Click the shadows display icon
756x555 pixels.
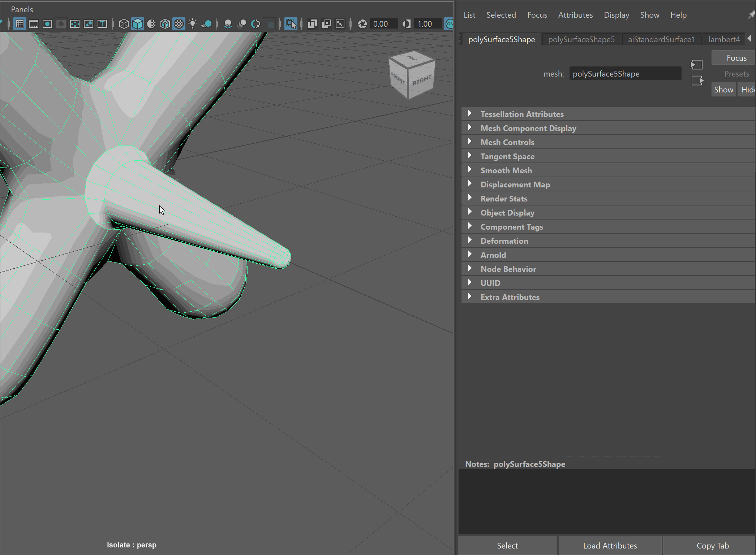click(207, 24)
